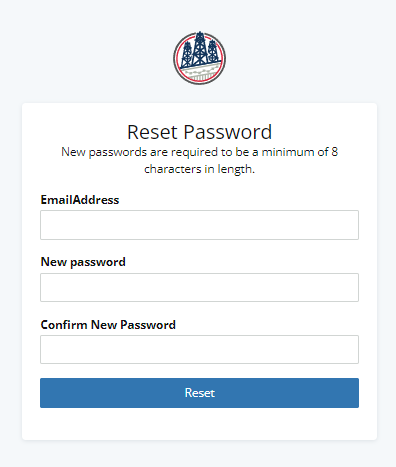This screenshot has width=396, height=467.
Task: Click the EmailAddress label
Action: pos(80,200)
